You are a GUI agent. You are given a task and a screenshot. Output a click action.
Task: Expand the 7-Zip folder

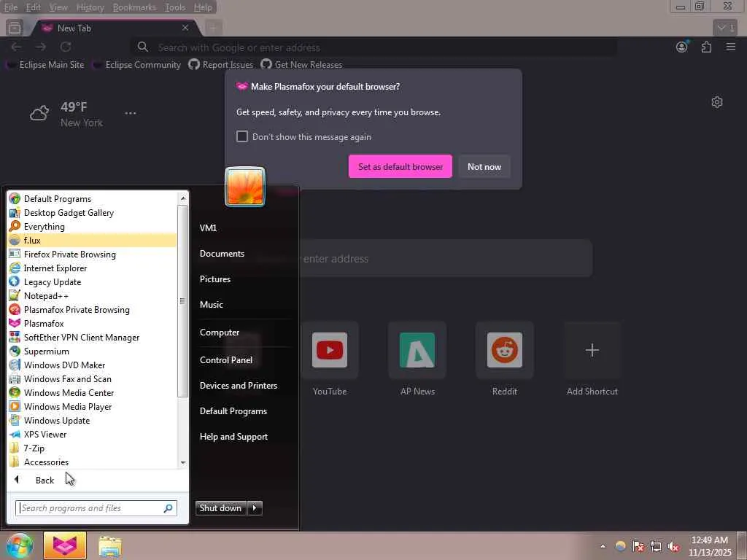pyautogui.click(x=92, y=448)
